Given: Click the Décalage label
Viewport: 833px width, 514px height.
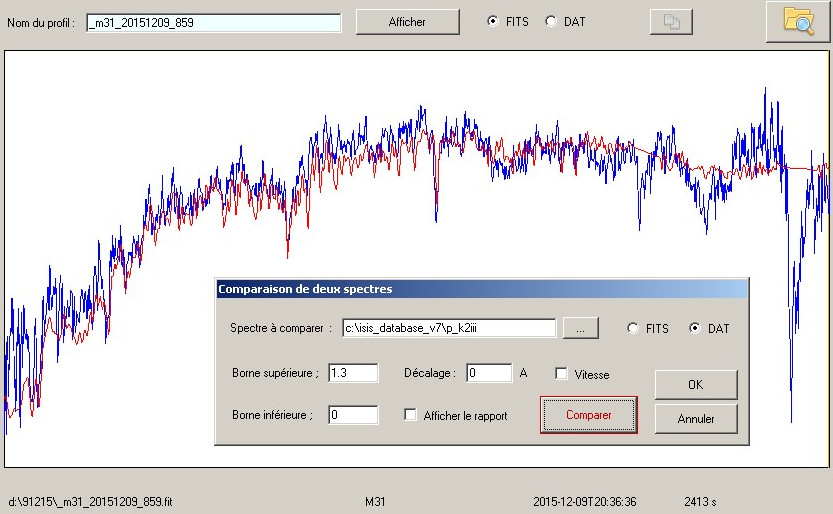Looking at the screenshot, I should point(430,373).
